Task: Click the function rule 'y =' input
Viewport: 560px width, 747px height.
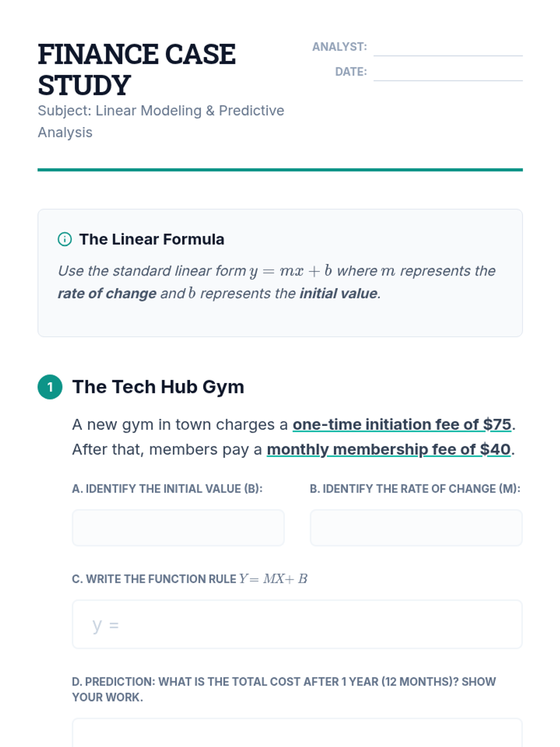Action: tap(297, 624)
